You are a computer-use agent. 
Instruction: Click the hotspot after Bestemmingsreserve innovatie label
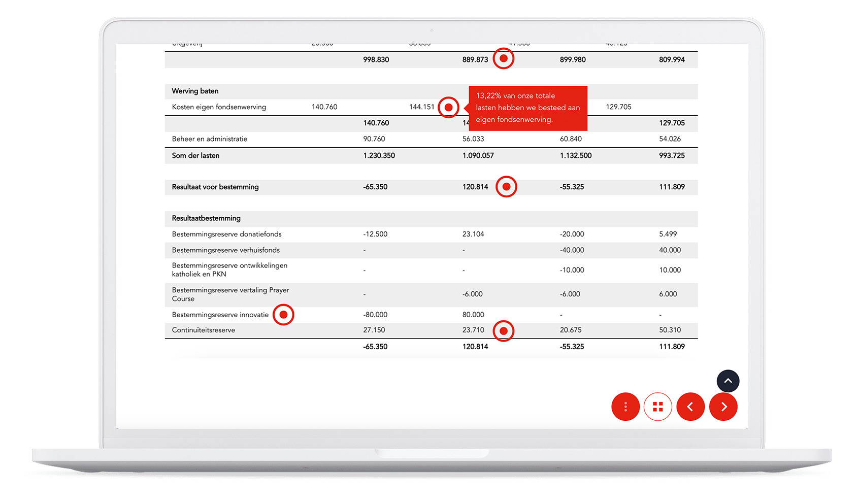(283, 315)
